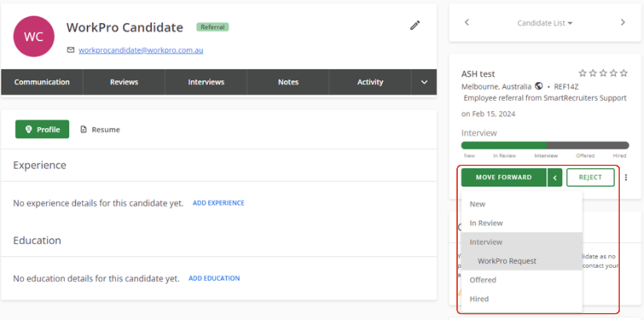Viewport: 644px width, 320px height.
Task: Select Offered stage in dropdown
Action: (521, 280)
